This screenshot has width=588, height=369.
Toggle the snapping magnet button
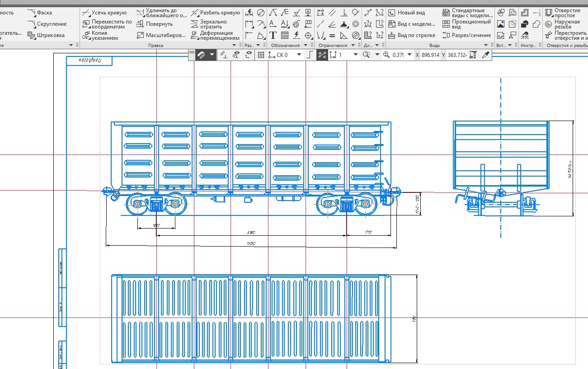[x=202, y=55]
